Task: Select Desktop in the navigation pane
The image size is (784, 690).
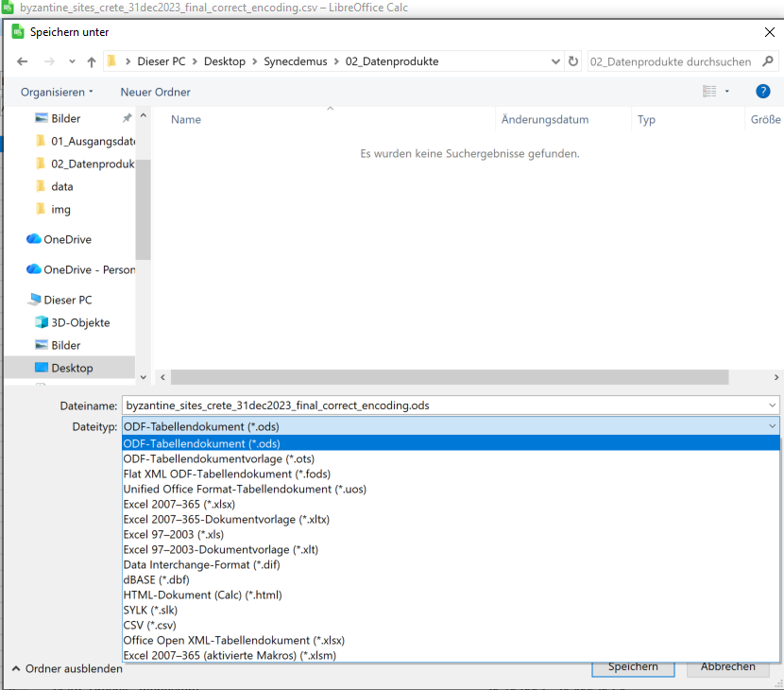Action: tap(70, 368)
